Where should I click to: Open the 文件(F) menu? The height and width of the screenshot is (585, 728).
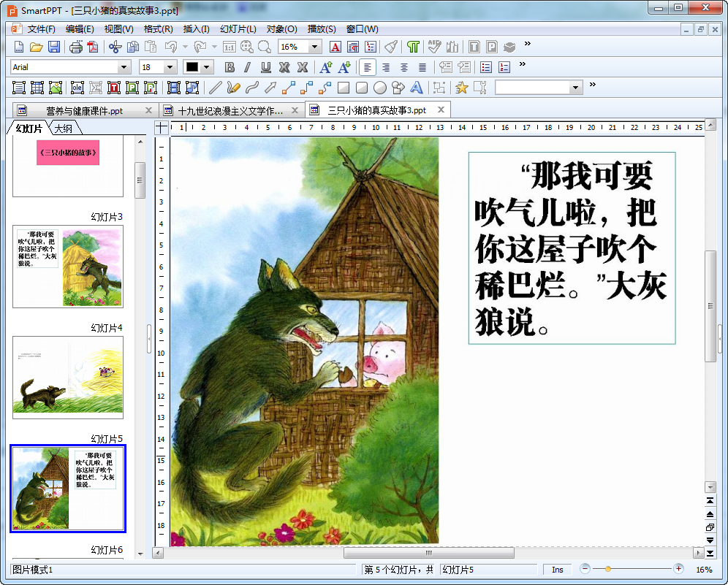coord(42,29)
